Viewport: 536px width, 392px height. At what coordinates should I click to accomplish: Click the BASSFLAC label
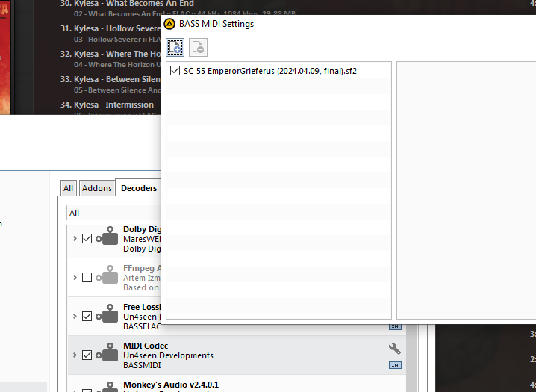pyautogui.click(x=142, y=326)
